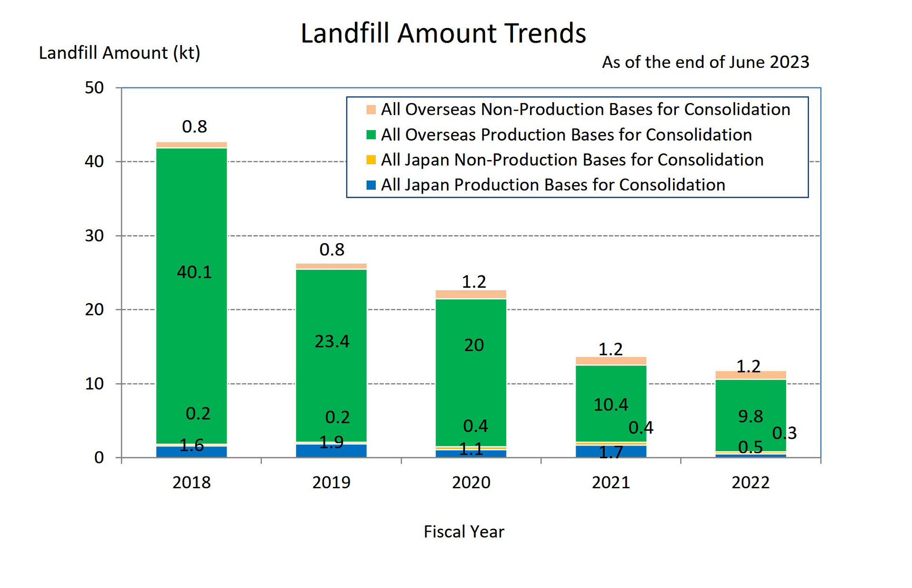Click the 0.8 data label above 2018

[x=194, y=127]
